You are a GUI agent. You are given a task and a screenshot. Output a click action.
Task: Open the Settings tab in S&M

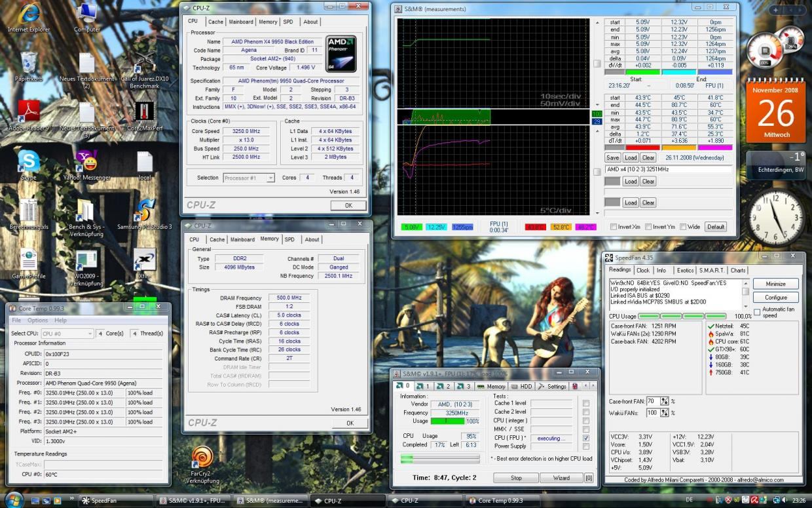coord(552,386)
